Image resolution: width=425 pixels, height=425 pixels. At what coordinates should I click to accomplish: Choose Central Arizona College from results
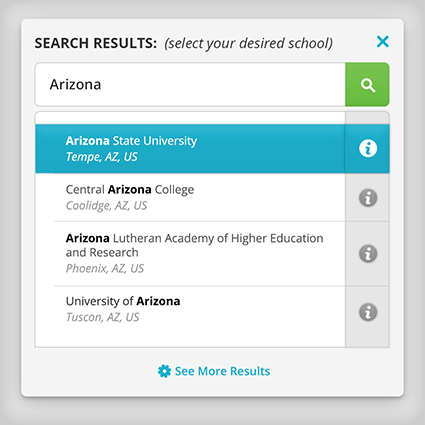tap(190, 197)
